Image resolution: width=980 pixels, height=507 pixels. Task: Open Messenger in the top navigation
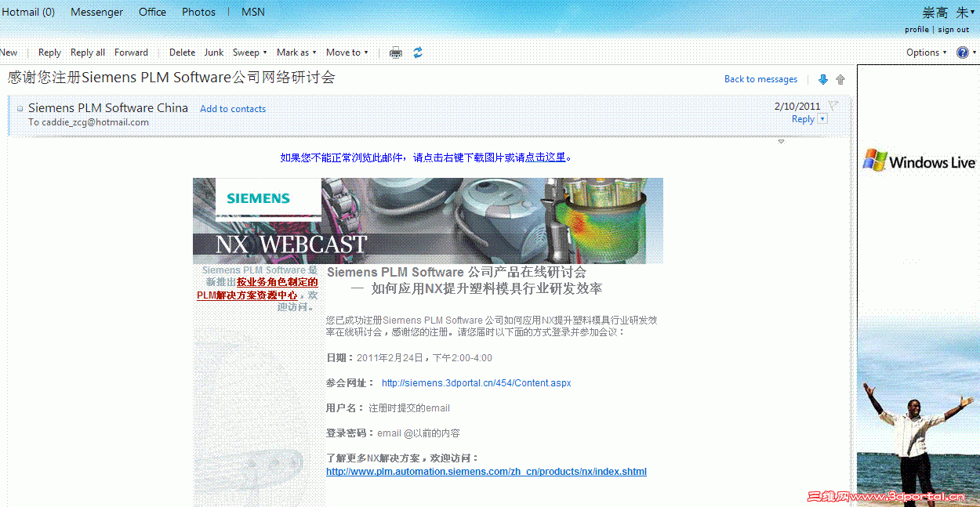pyautogui.click(x=96, y=12)
